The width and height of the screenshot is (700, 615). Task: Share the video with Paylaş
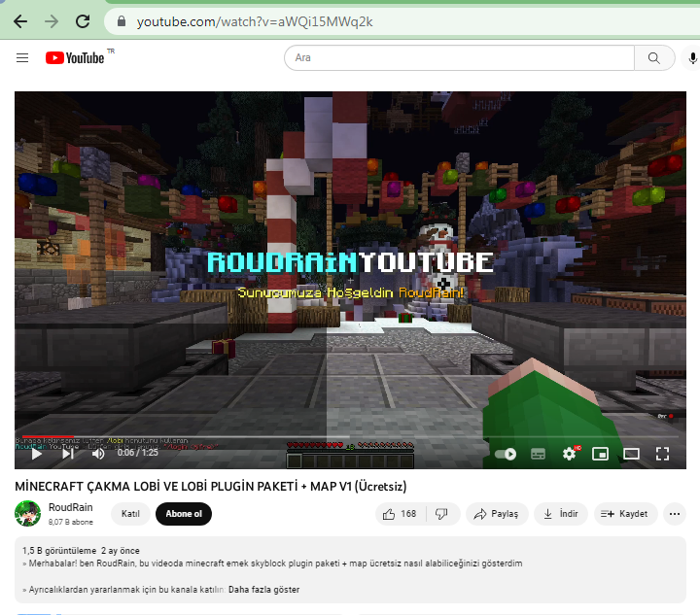click(497, 514)
